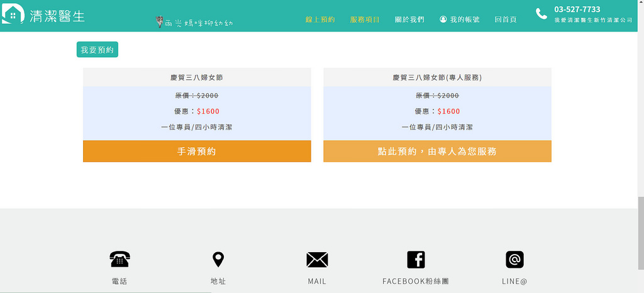This screenshot has height=293, width=644.
Task: Click the location pin icon above 地址
Action: click(x=218, y=259)
